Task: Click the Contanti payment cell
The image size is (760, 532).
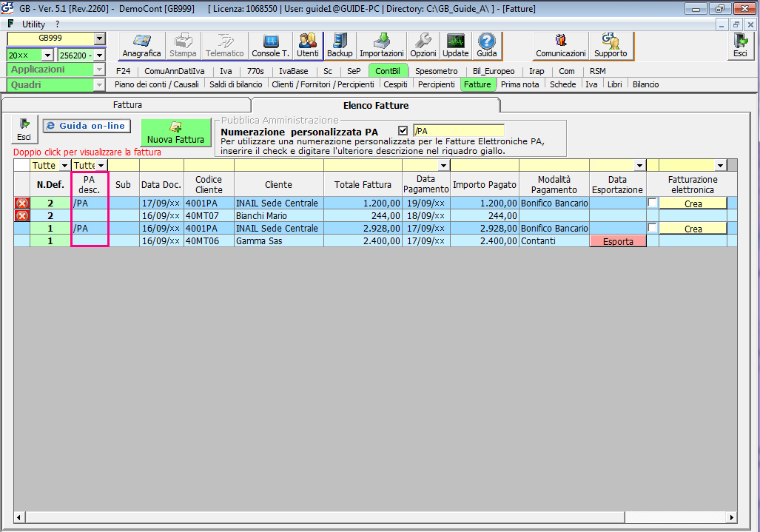Action: pyautogui.click(x=554, y=240)
